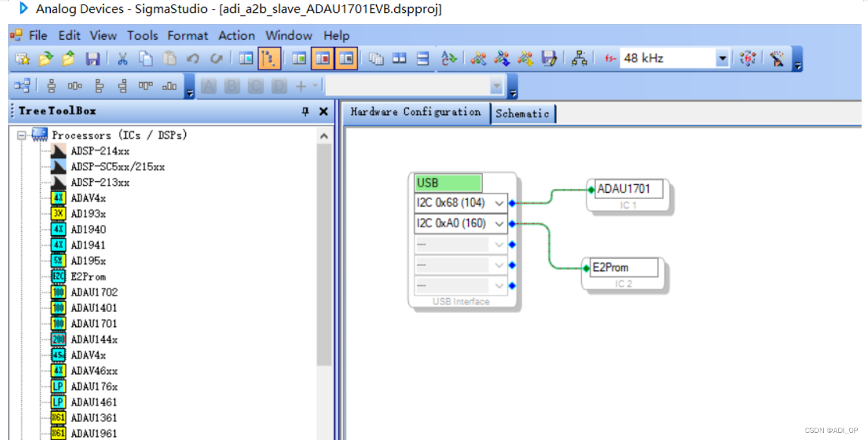Select E2Prom in the TreeToolBox list
868x440 pixels.
click(88, 277)
